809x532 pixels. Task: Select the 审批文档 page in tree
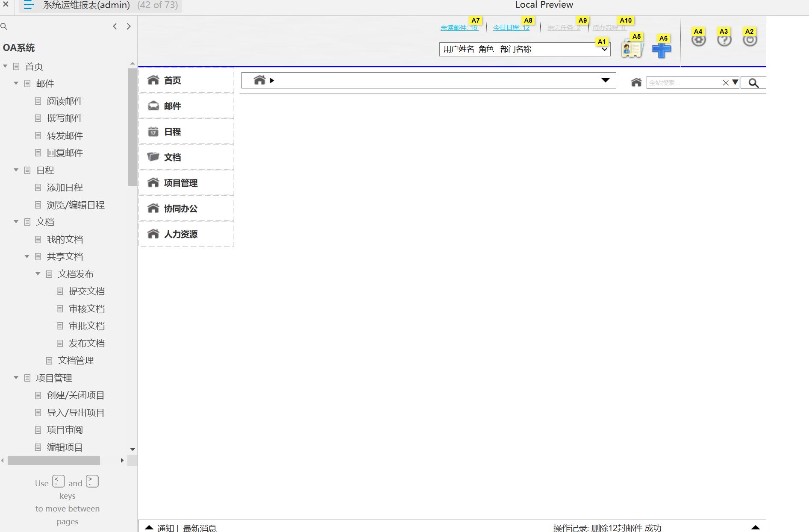(86, 326)
